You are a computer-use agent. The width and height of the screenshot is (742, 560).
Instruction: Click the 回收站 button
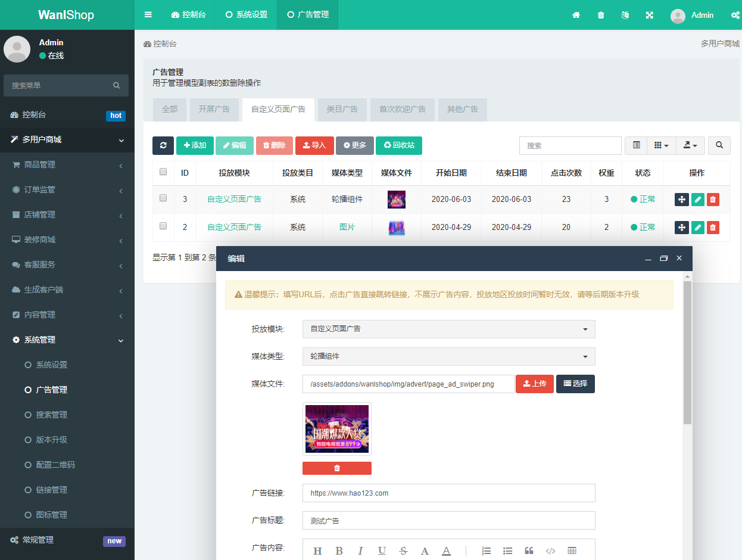coord(399,145)
